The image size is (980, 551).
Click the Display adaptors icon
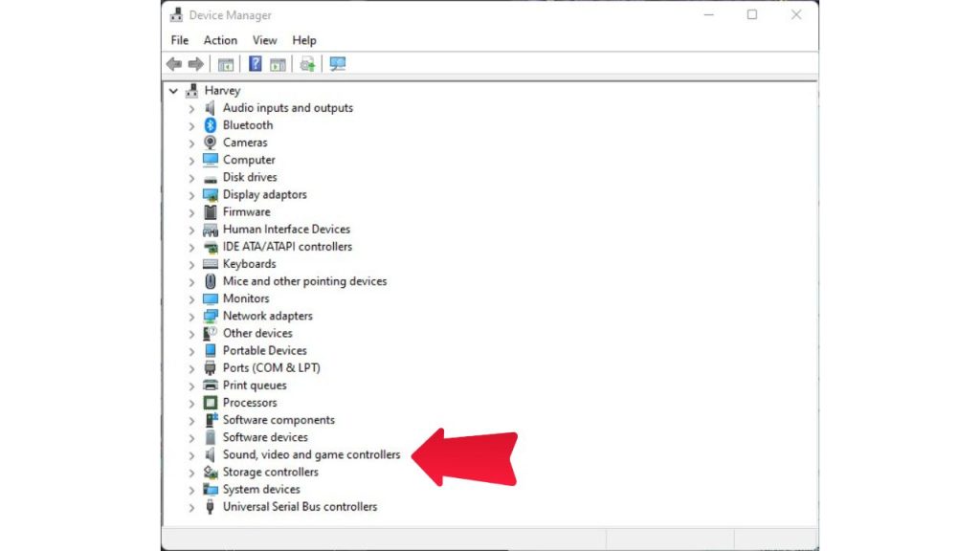(x=211, y=195)
